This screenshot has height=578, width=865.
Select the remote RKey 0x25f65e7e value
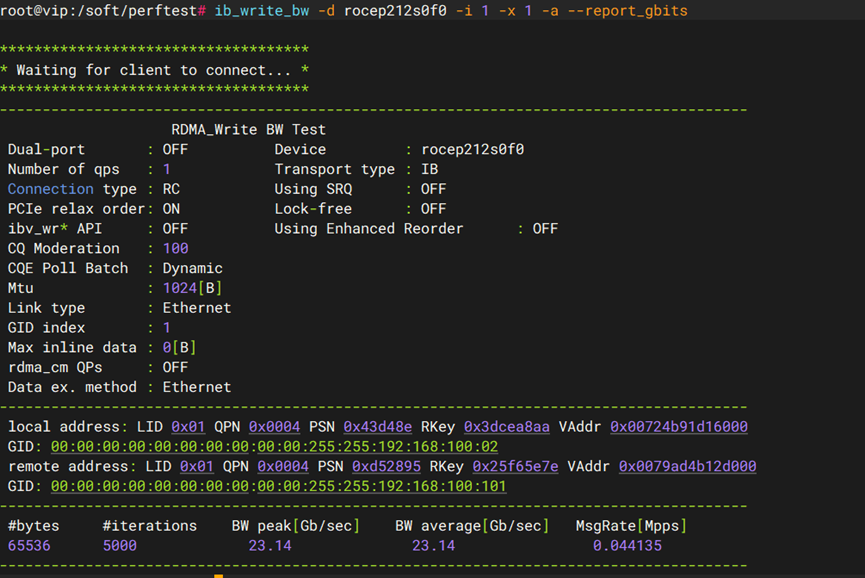point(515,467)
